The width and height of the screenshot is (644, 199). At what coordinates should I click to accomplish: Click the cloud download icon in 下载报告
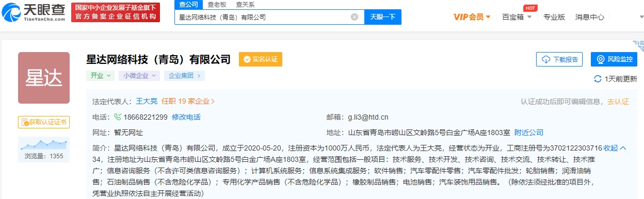click(x=546, y=59)
